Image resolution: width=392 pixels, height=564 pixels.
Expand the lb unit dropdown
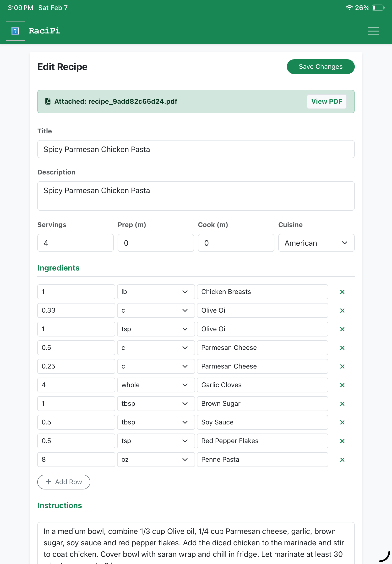156,292
